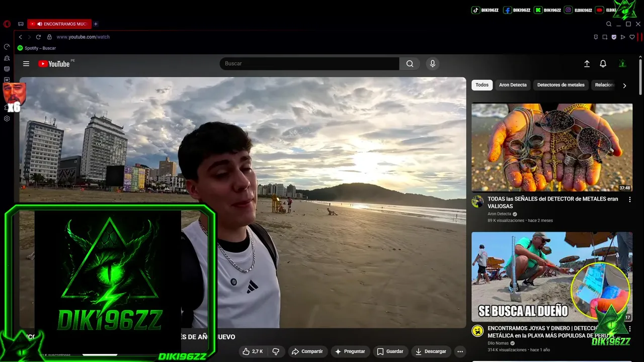Click 314 K visualizaciones text

pos(507,350)
